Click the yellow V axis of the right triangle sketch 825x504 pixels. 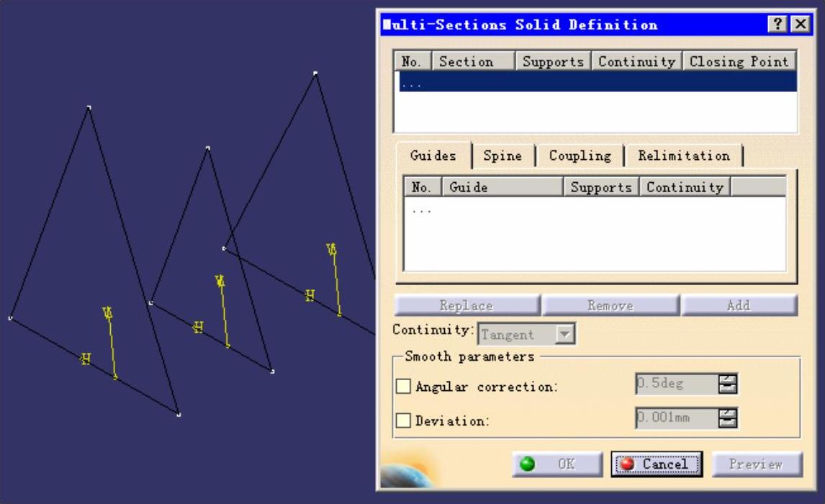coord(335,279)
